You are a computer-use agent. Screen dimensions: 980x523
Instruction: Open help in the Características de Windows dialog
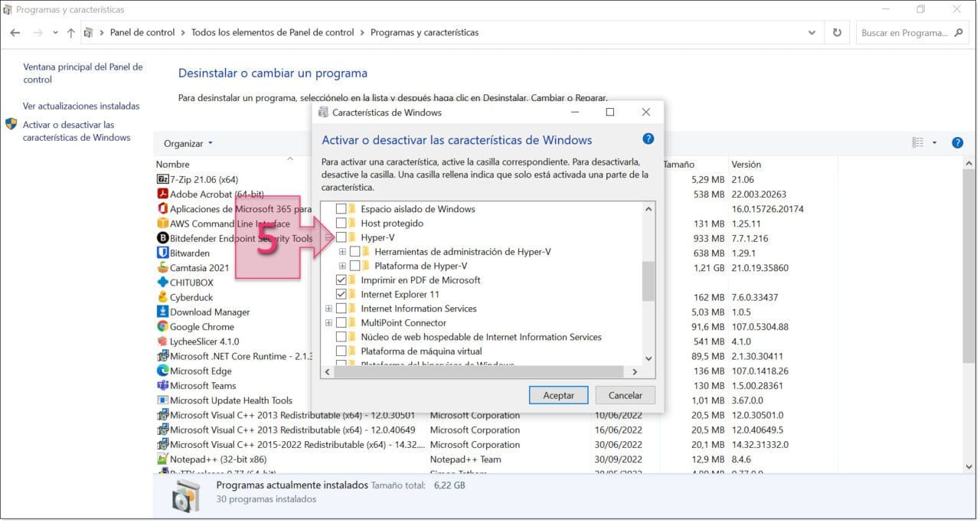click(x=648, y=139)
